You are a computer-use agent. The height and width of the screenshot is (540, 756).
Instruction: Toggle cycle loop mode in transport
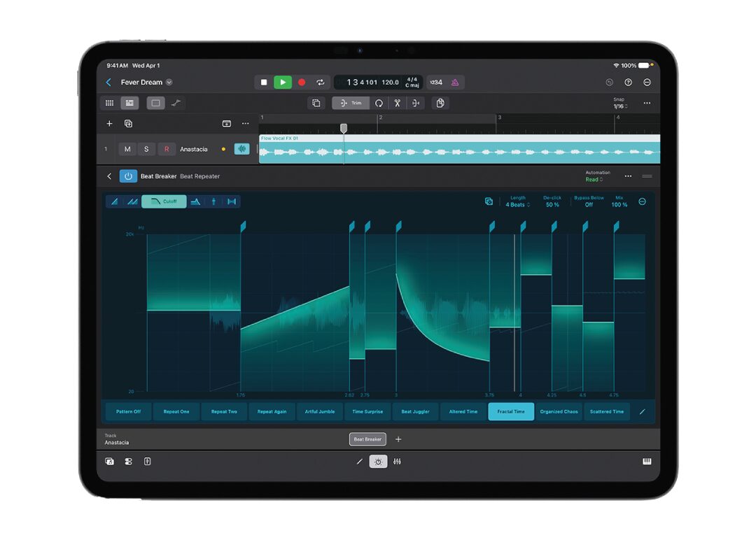point(320,83)
